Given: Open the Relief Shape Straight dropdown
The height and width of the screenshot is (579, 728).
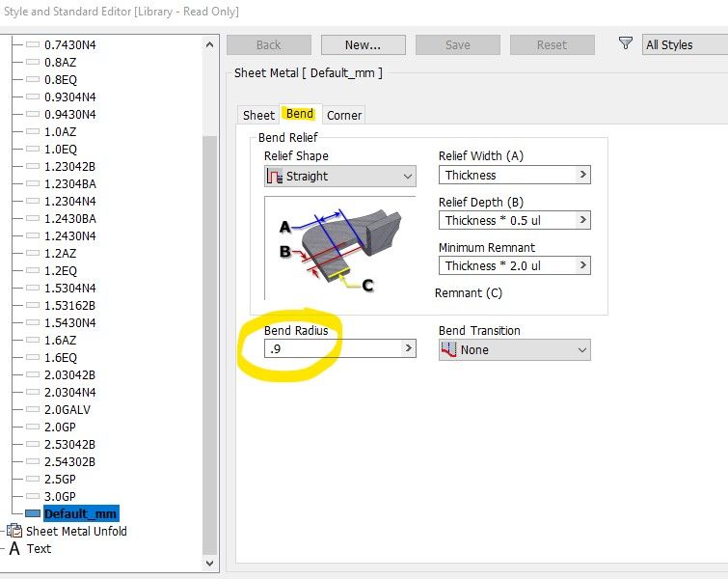Looking at the screenshot, I should (339, 177).
